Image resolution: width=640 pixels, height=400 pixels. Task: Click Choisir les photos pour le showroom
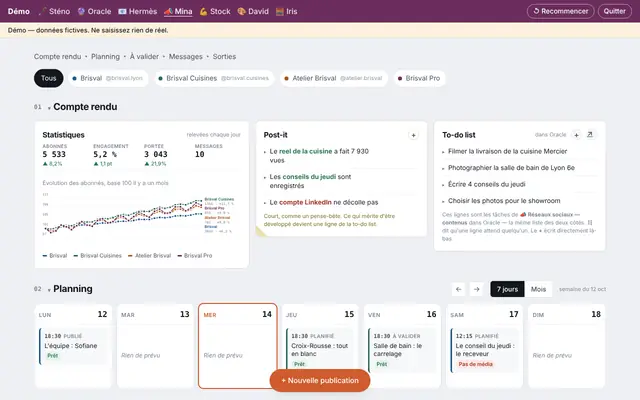504,201
